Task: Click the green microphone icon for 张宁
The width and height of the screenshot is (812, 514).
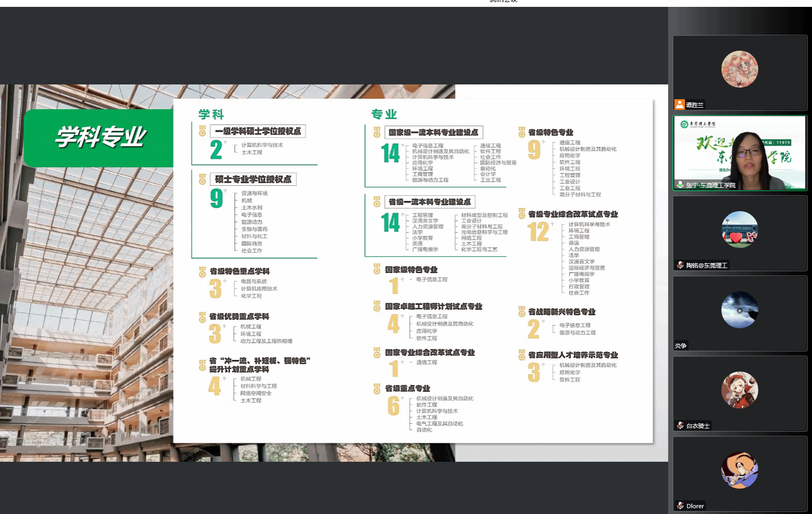Action: [x=680, y=185]
